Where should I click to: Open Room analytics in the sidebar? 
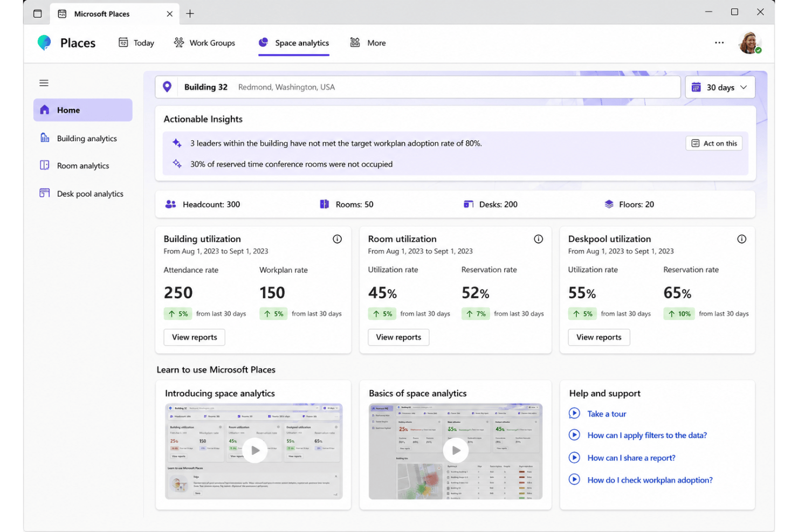pyautogui.click(x=83, y=165)
